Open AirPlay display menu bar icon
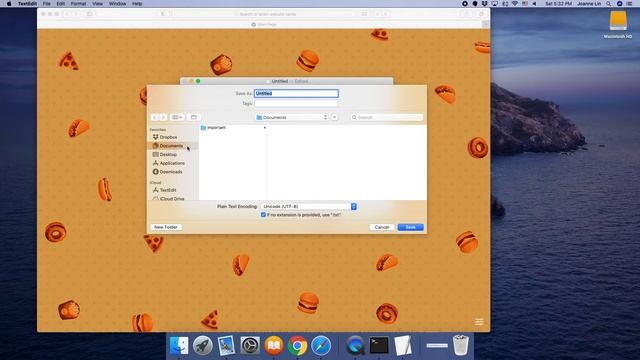640x360 pixels. (495, 4)
